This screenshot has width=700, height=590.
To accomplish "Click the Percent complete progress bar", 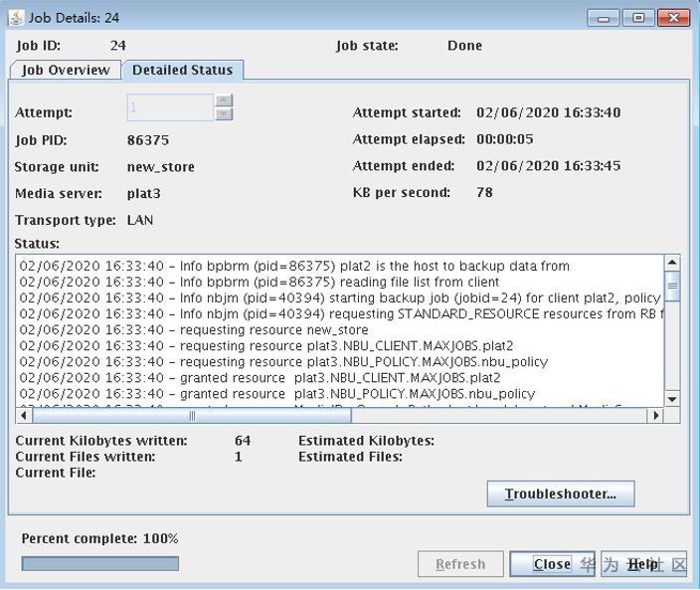I will (x=100, y=564).
